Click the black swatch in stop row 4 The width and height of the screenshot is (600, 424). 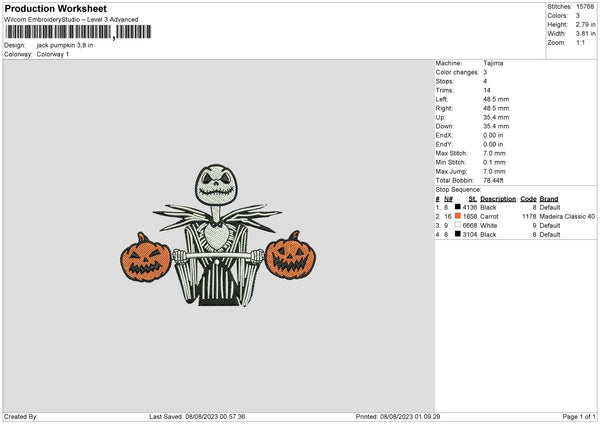point(457,234)
